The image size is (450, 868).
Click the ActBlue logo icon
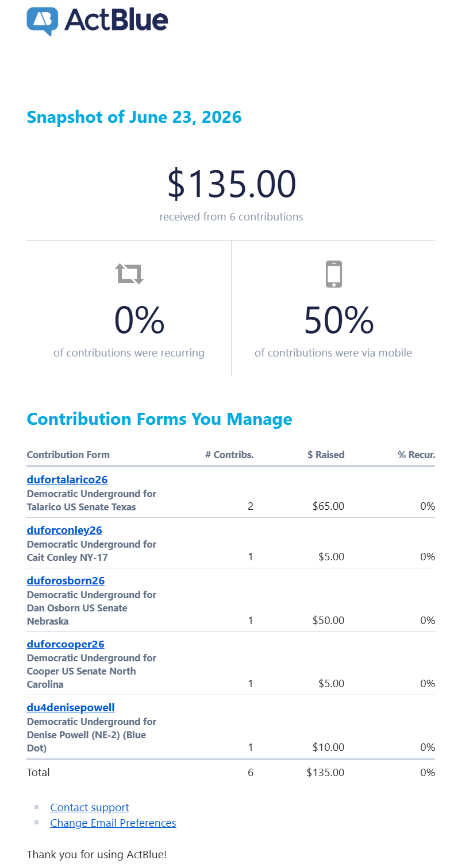coord(43,21)
